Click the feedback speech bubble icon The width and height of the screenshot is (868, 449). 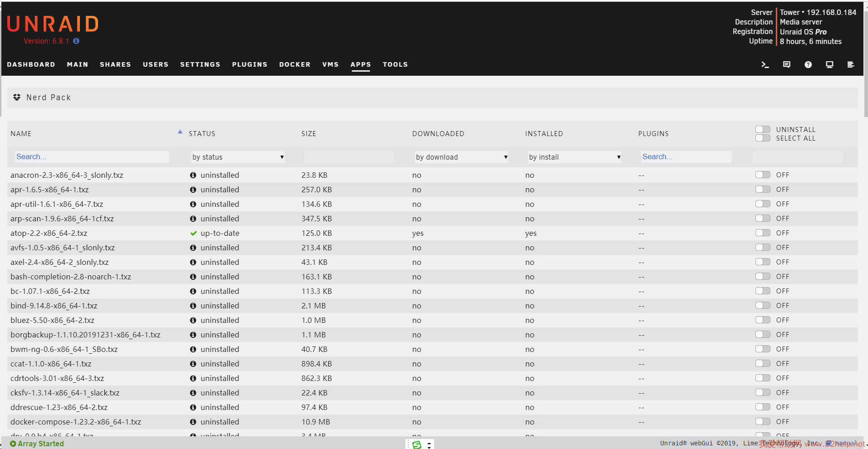787,64
